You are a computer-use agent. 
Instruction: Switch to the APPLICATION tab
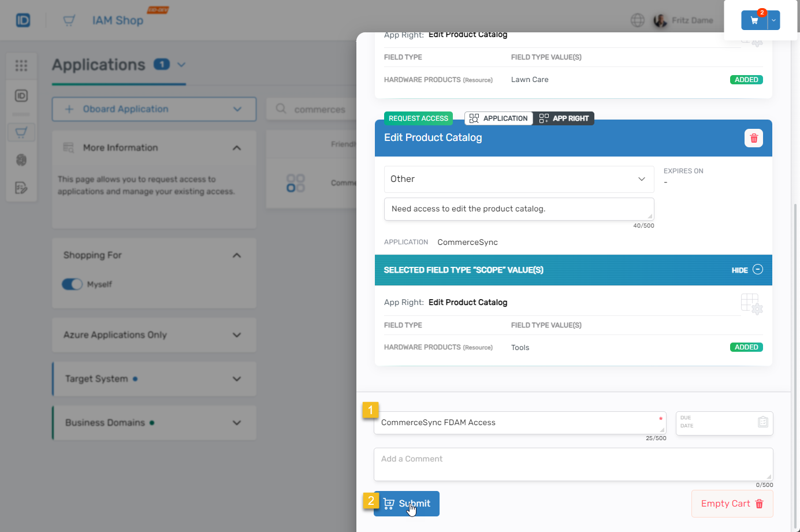[x=498, y=118]
